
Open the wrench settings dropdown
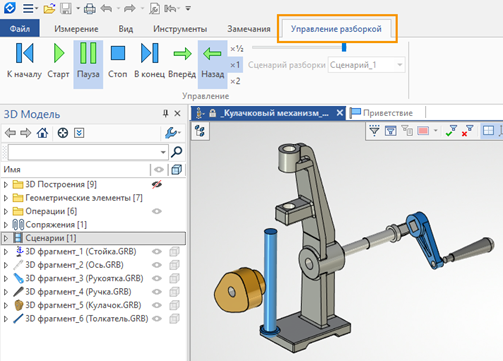tap(173, 133)
